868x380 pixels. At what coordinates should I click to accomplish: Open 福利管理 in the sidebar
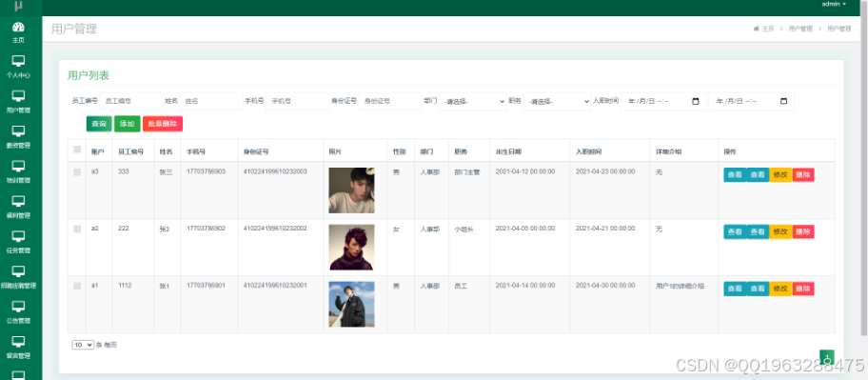click(18, 208)
